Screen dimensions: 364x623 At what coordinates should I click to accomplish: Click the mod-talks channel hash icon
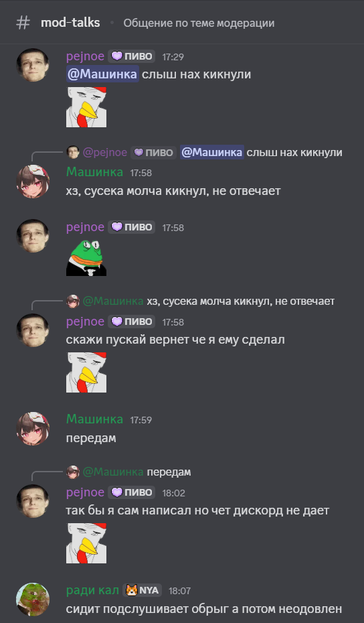click(x=23, y=23)
